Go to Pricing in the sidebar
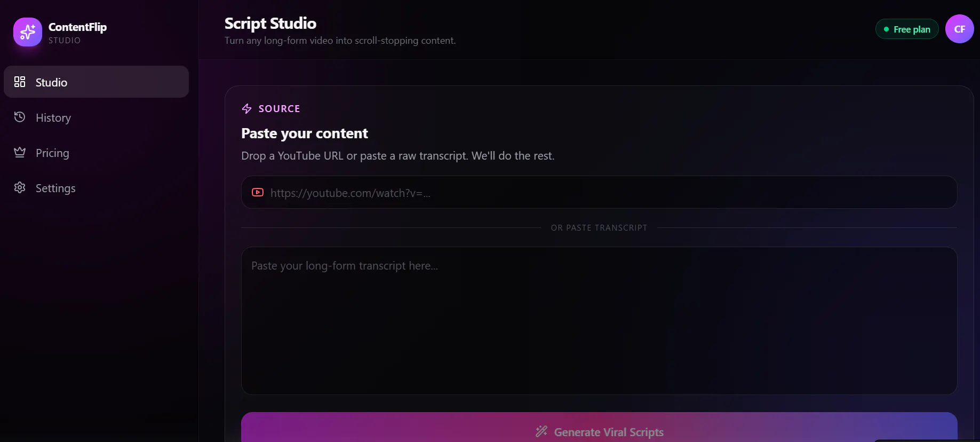The height and width of the screenshot is (442, 980). tap(96, 153)
